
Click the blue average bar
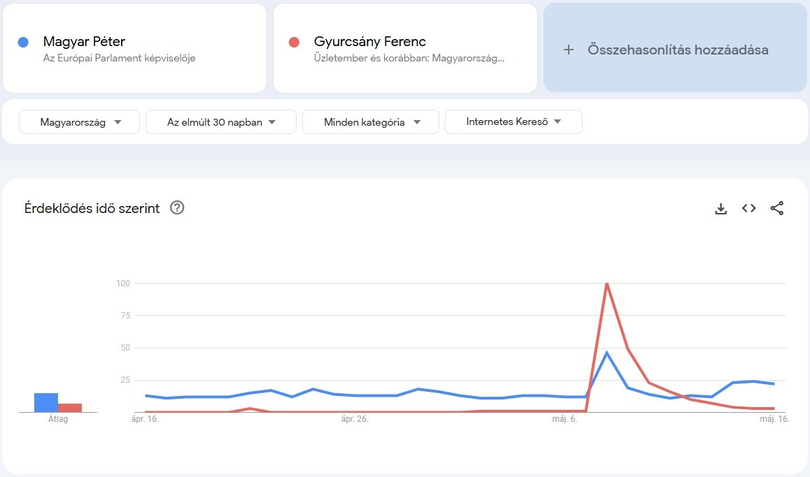[x=45, y=402]
